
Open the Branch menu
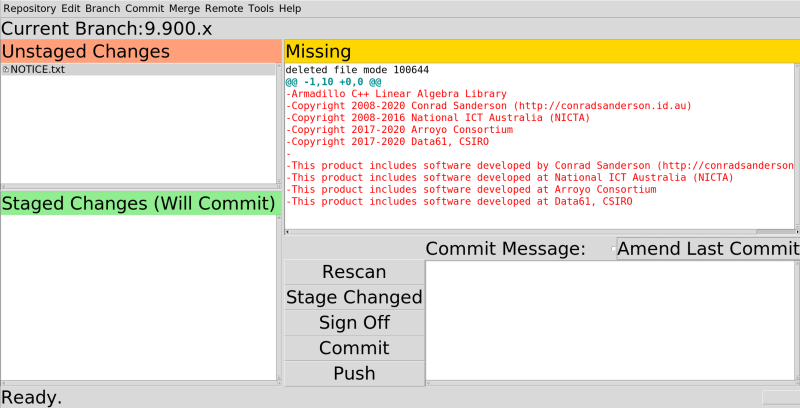[x=103, y=8]
